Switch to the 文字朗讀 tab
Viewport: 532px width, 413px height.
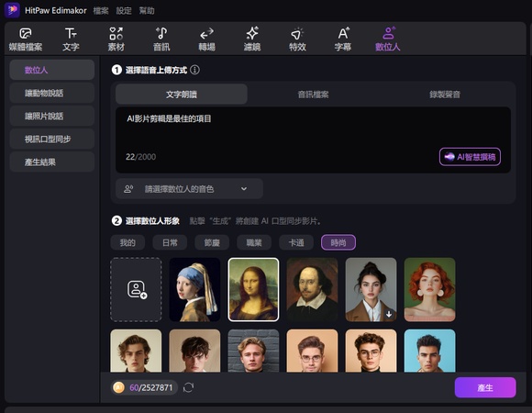(182, 94)
